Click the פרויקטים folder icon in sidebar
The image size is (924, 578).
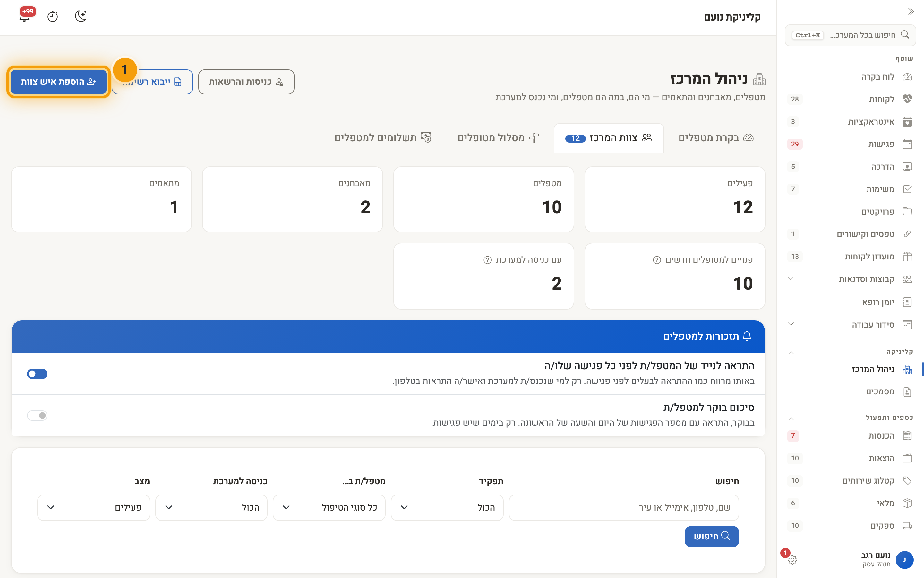pos(907,211)
